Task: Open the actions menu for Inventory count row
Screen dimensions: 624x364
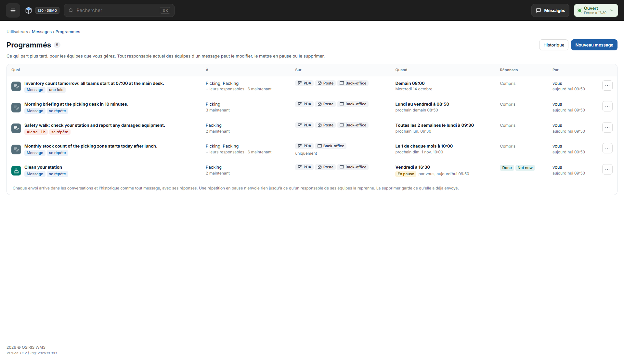Action: [607, 85]
